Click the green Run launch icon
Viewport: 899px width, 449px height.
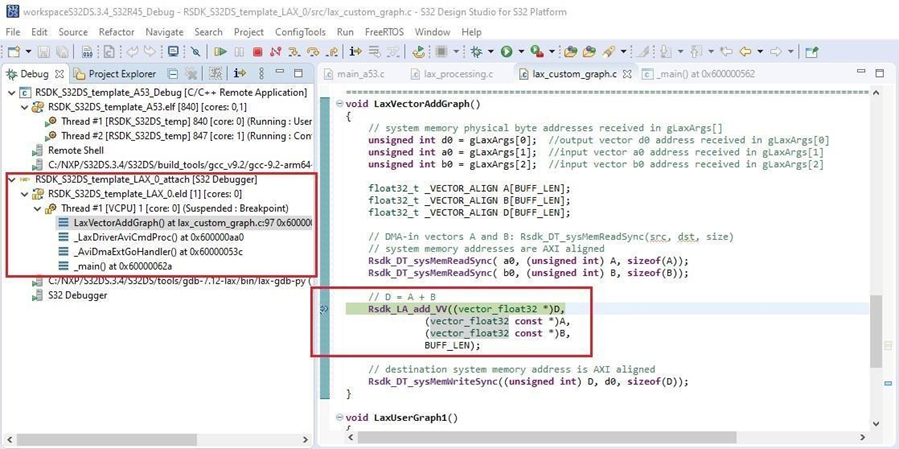(506, 52)
